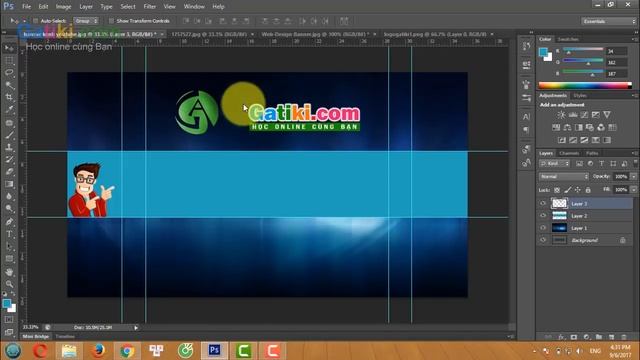640x360 pixels.
Task: Expand the Opacity slider arrow
Action: (633, 176)
